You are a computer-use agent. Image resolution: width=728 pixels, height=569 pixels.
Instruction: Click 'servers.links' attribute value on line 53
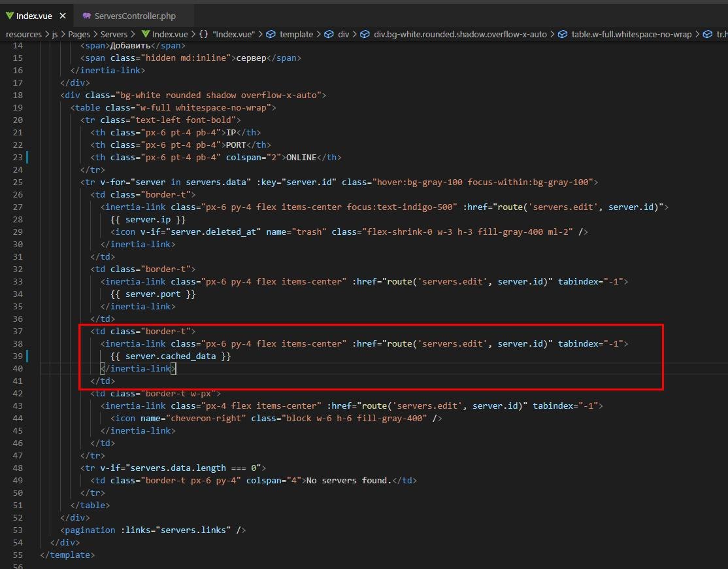193,530
